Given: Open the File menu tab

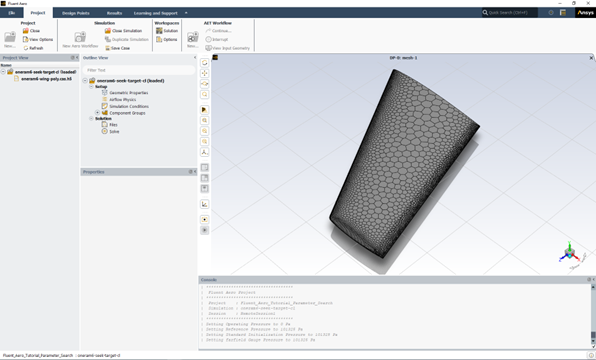Looking at the screenshot, I should [x=12, y=13].
